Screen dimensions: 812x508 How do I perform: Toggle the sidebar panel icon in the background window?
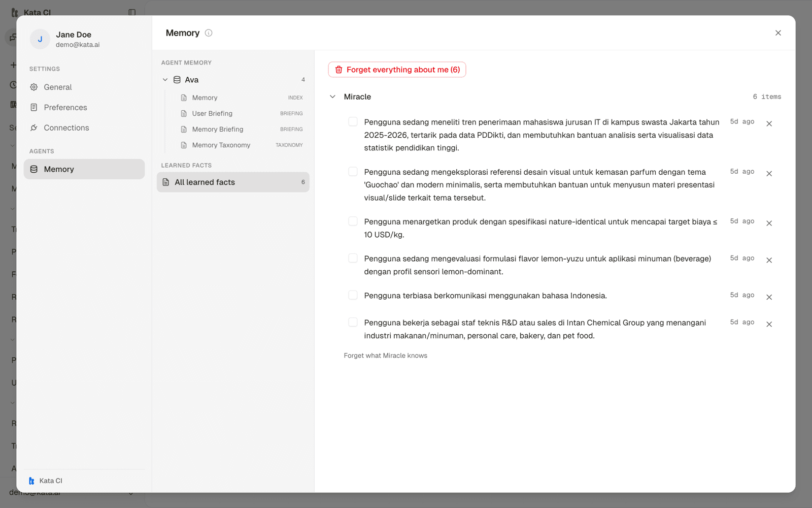point(132,12)
